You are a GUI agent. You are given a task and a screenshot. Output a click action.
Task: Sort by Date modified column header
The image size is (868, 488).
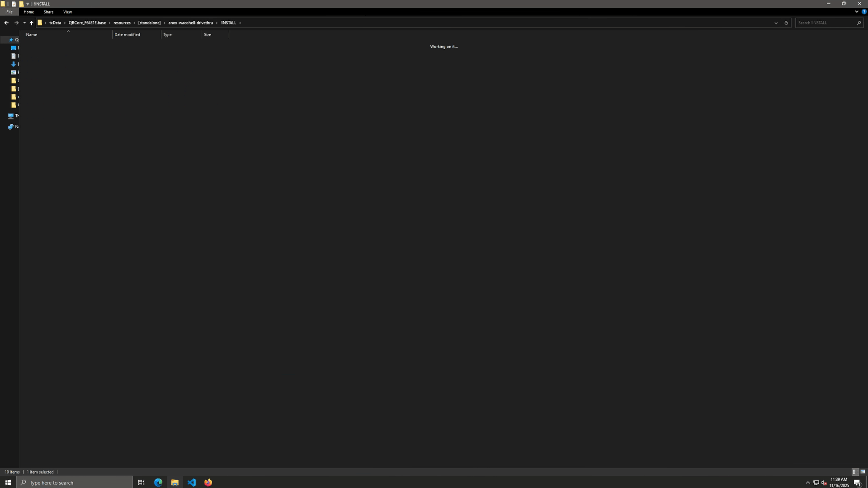point(127,35)
